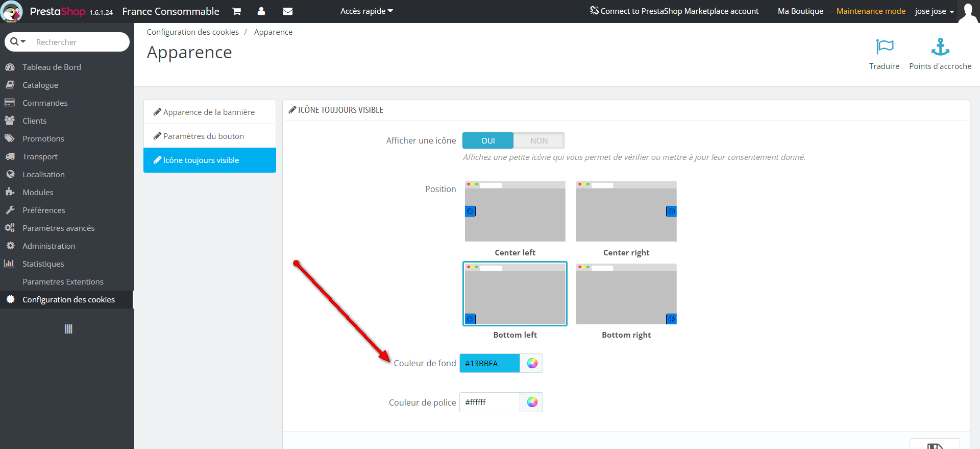Select Center left icon position
Image resolution: width=980 pixels, height=449 pixels.
[515, 211]
